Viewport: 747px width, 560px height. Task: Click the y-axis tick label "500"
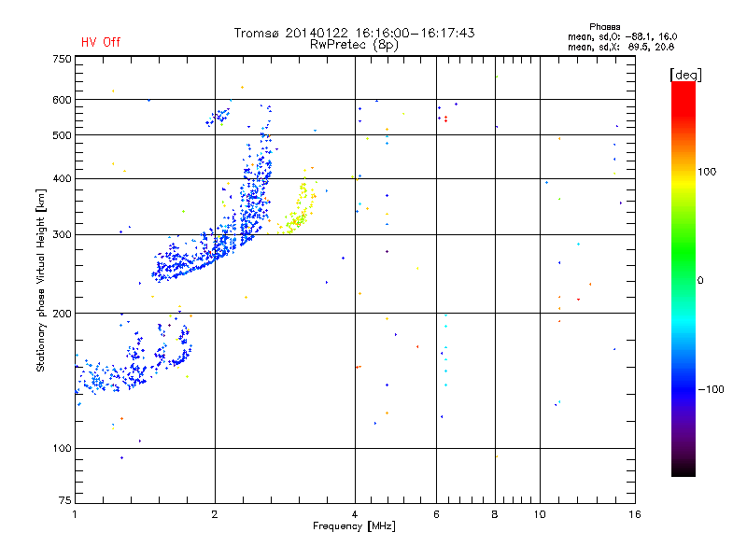(x=62, y=135)
